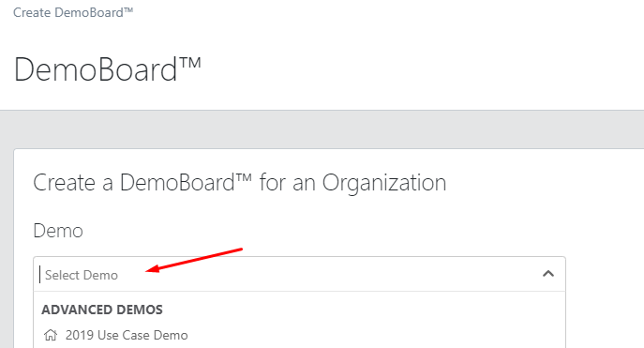Image resolution: width=644 pixels, height=348 pixels.
Task: Click the trademark symbol in the DemoBoard title
Action: pos(189,63)
